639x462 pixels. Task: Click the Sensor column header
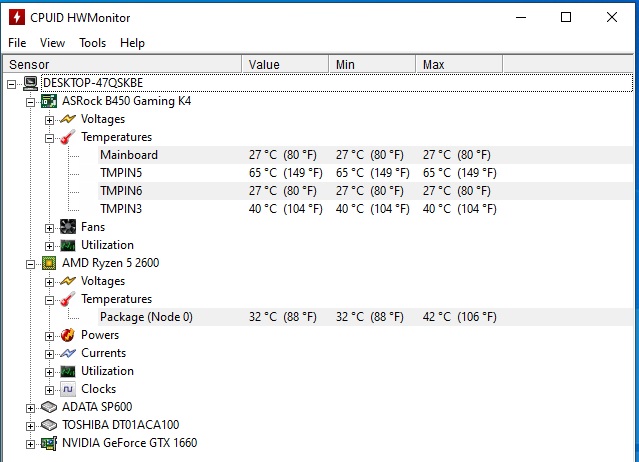(x=122, y=64)
